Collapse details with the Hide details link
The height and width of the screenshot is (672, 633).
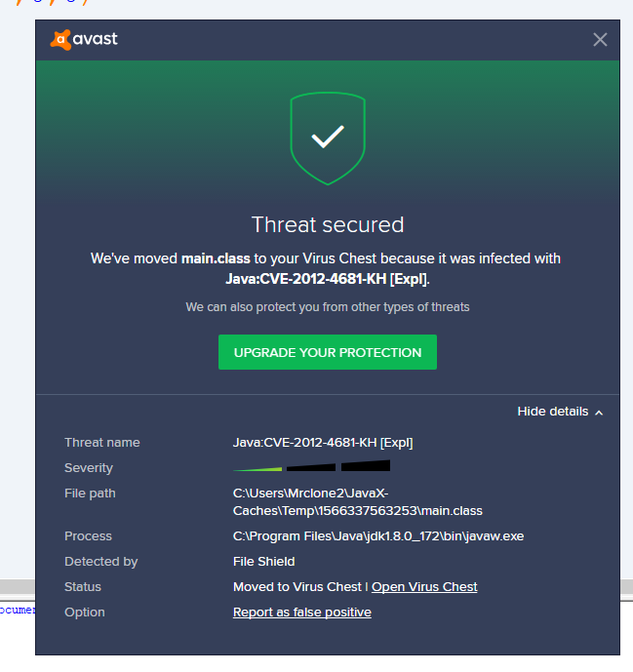(x=552, y=412)
